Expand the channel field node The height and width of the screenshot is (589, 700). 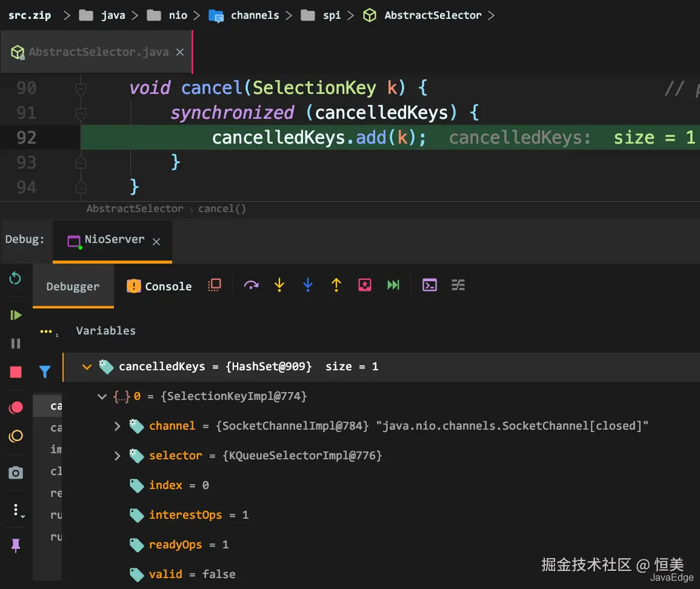tap(118, 427)
